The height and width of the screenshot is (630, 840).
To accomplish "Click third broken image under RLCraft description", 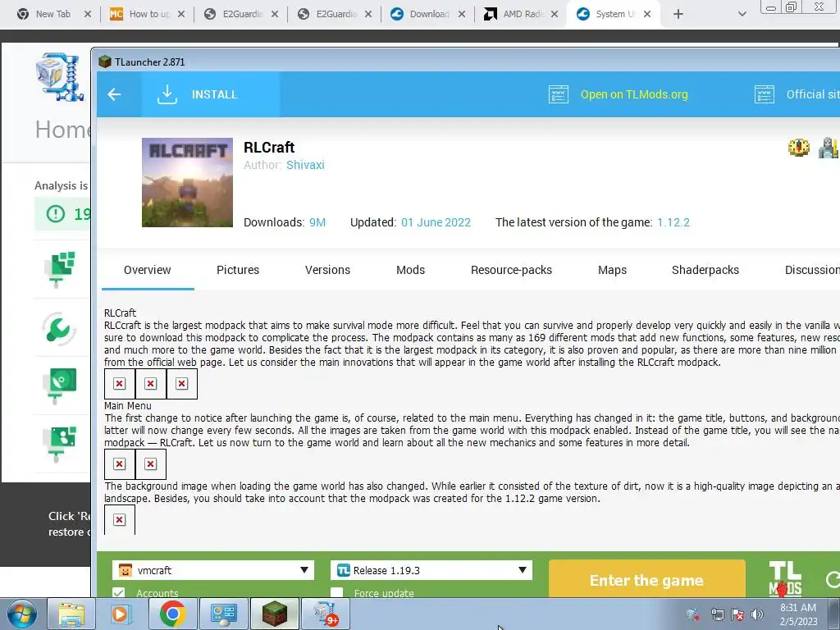I will (181, 384).
